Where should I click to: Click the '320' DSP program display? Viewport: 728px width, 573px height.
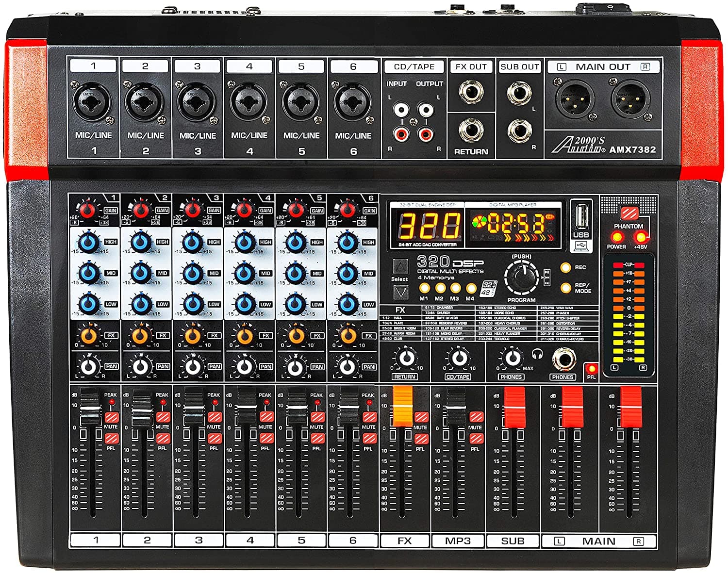(429, 226)
